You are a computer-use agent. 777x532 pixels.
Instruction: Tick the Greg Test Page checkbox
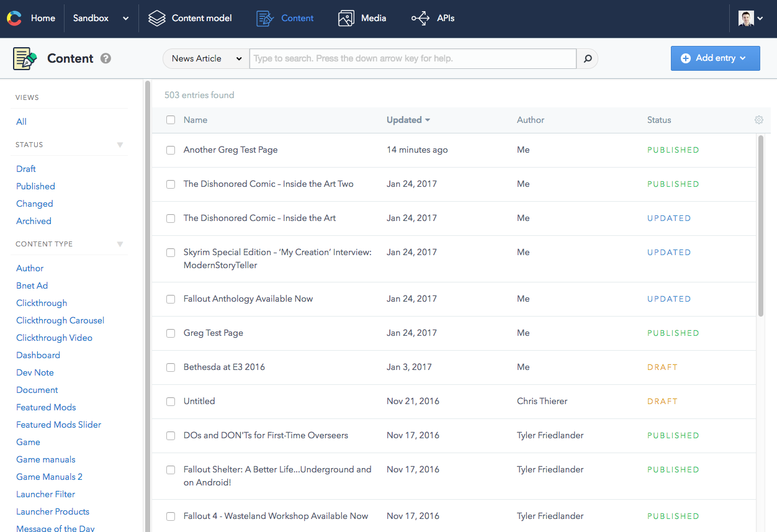(171, 333)
